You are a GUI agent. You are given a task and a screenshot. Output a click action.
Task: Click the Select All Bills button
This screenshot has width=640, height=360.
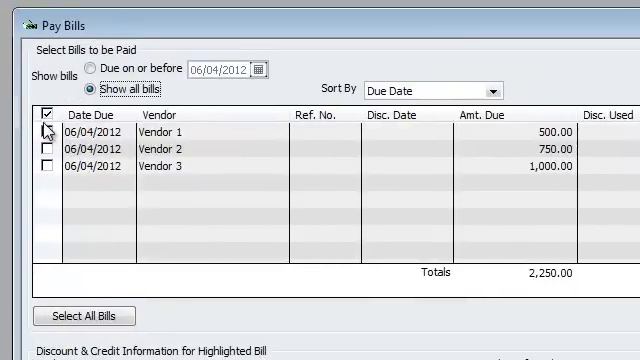[x=84, y=316]
